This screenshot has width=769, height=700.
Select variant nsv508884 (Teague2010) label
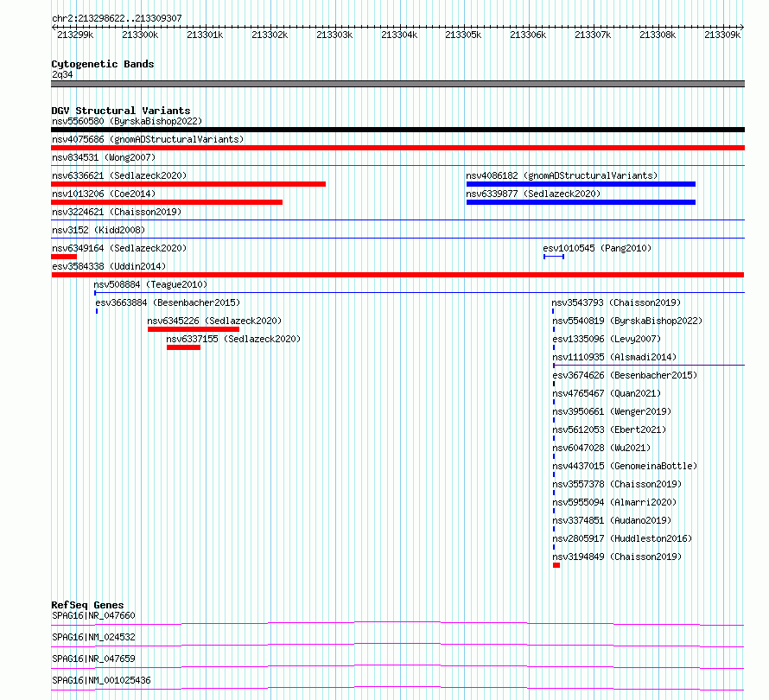150,284
